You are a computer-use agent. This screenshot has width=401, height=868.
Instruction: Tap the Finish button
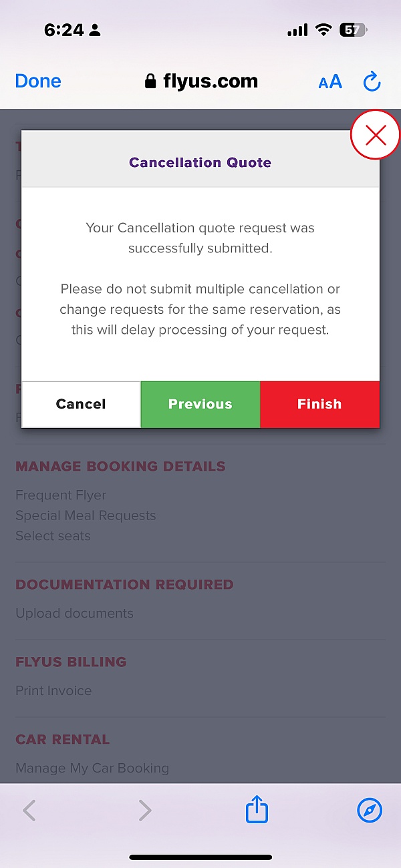319,404
